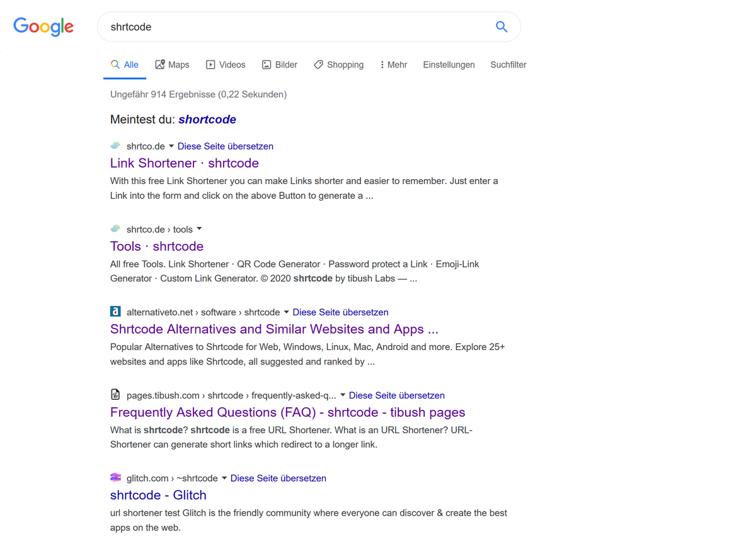Switch to the Videos tab
Image resolution: width=756 pixels, height=536 pixels.
tap(226, 64)
